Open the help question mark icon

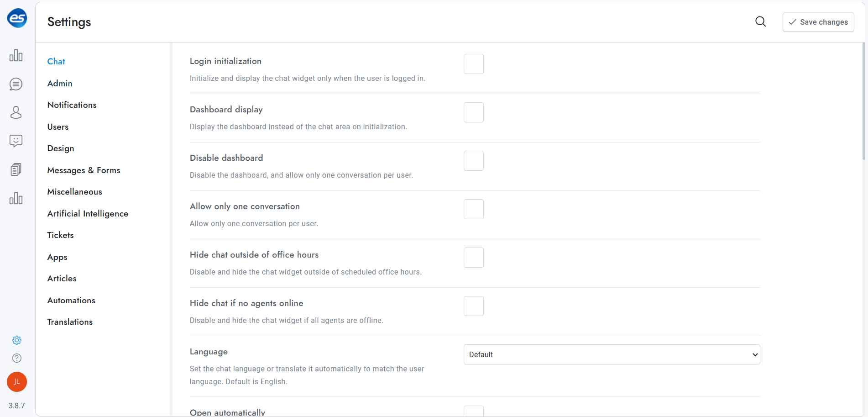[x=16, y=358]
